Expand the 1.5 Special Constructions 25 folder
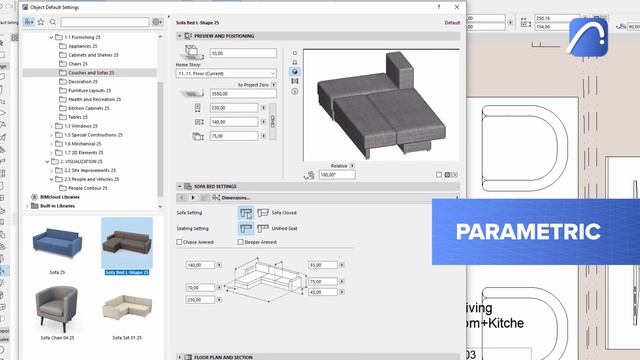Image resolution: width=640 pixels, height=360 pixels. [51, 135]
